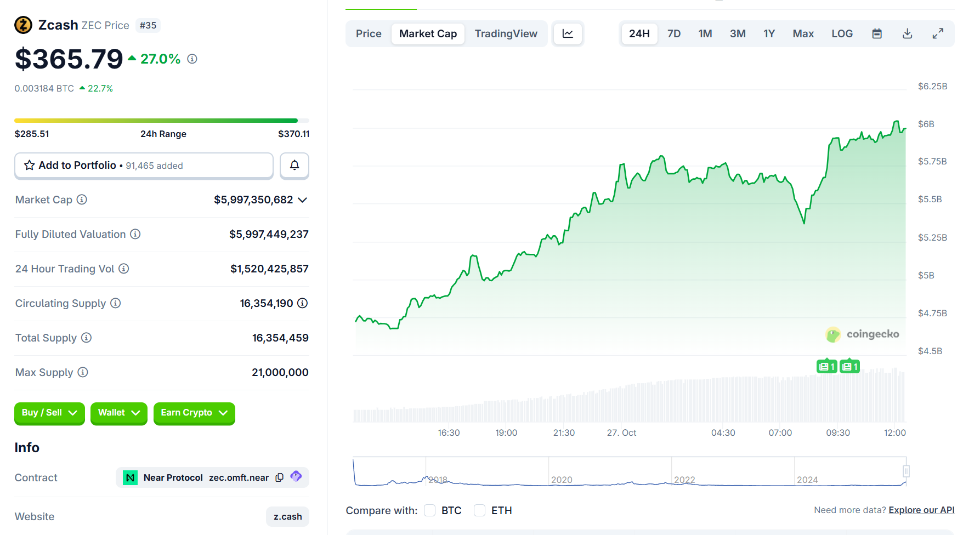Select the 7D time range

[674, 34]
